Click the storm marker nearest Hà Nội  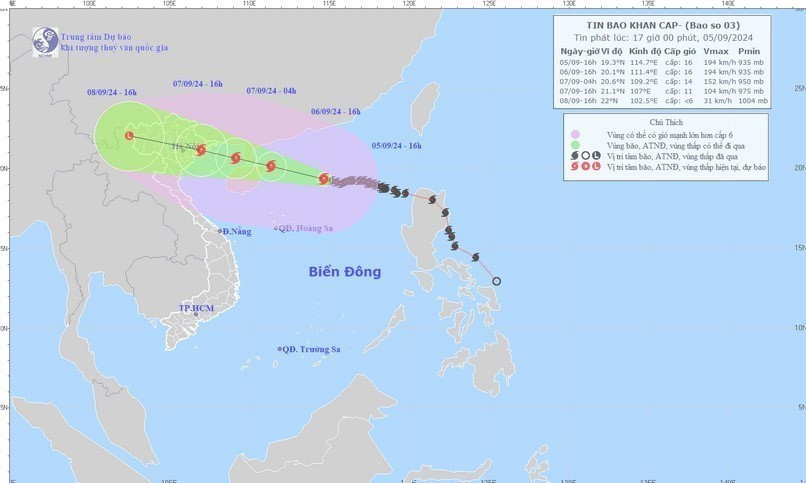coord(201,150)
